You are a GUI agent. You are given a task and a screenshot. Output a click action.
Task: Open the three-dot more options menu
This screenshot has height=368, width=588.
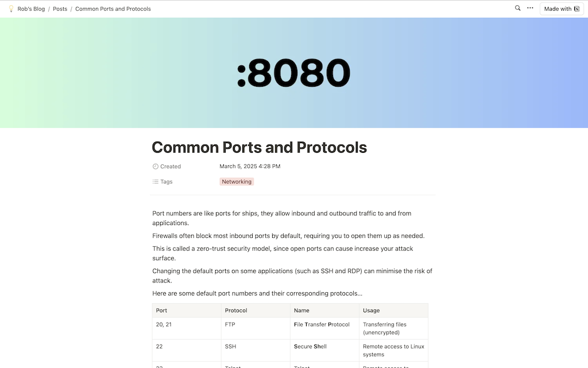coord(530,9)
